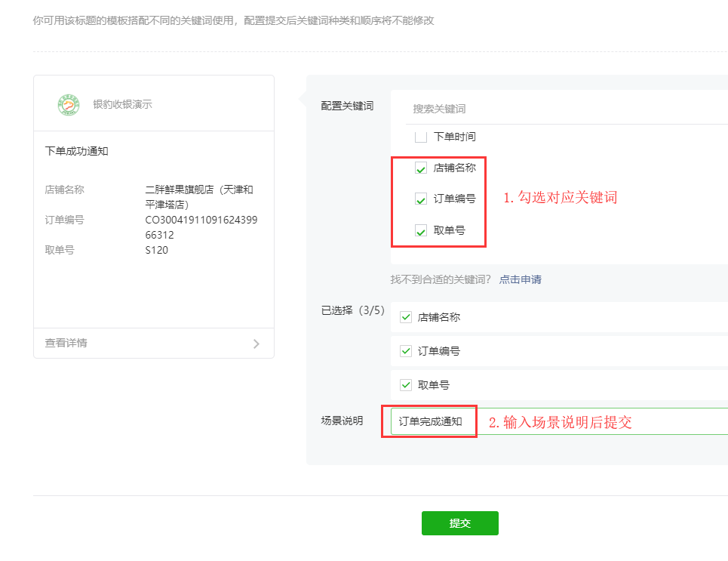
Task: Deselect 店铺名称 under the 已选择 section
Action: [x=406, y=317]
